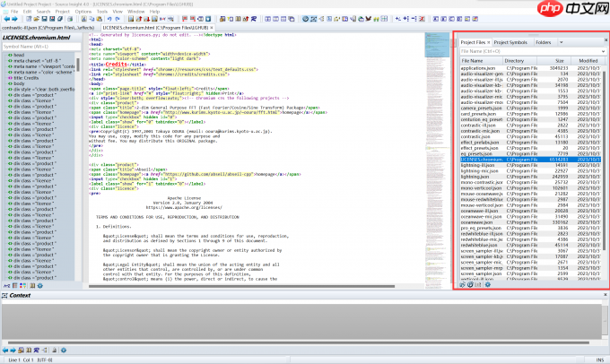
Task: Switch to the Folders panel tab
Action: [x=544, y=42]
